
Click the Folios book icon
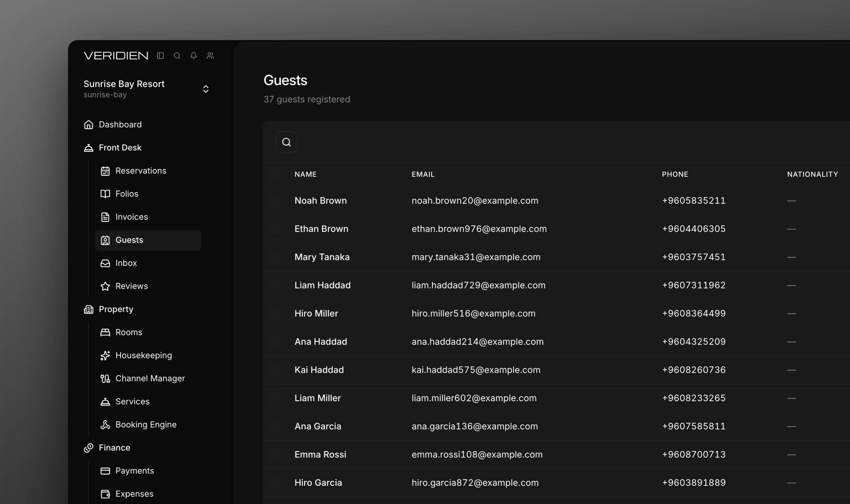[105, 194]
